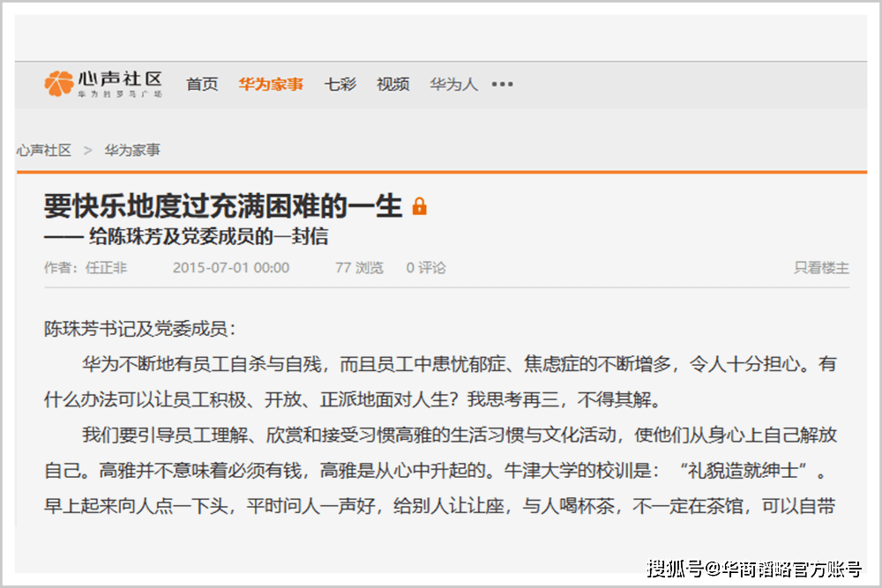Toggle 只看楼主 filter
The image size is (882, 588).
point(821,268)
